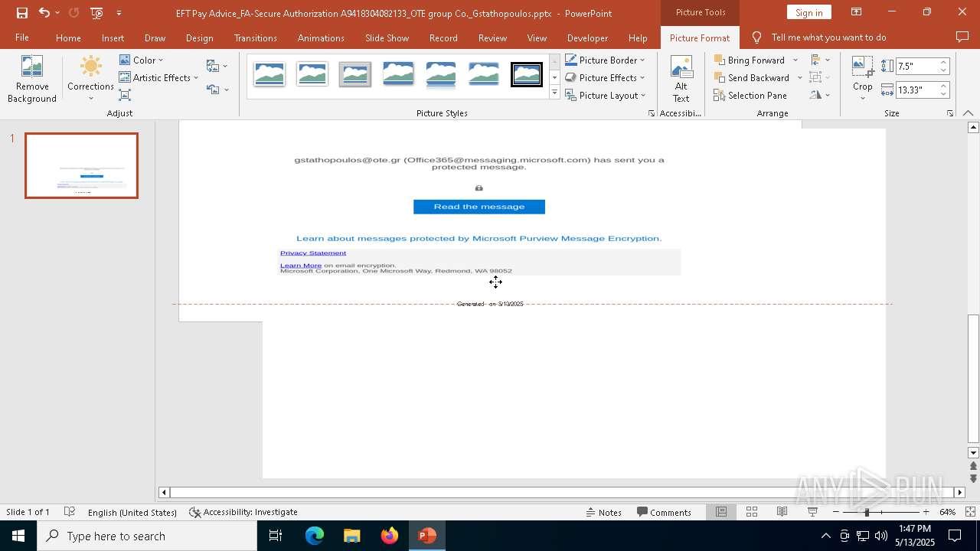This screenshot has width=980, height=551.
Task: Switch to the Slide Show tab
Action: pos(387,37)
